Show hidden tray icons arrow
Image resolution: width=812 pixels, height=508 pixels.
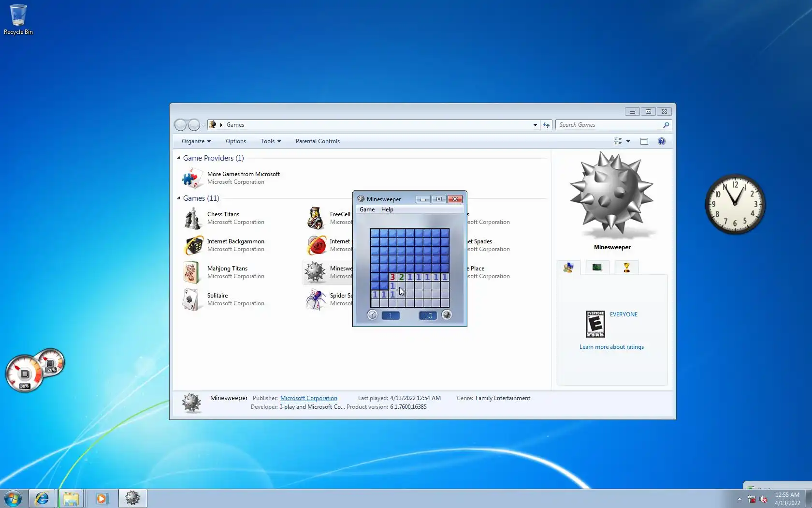[739, 499]
